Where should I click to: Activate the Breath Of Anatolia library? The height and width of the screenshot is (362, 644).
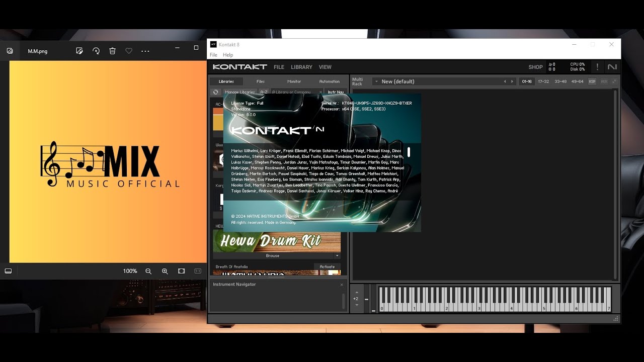pyautogui.click(x=327, y=266)
